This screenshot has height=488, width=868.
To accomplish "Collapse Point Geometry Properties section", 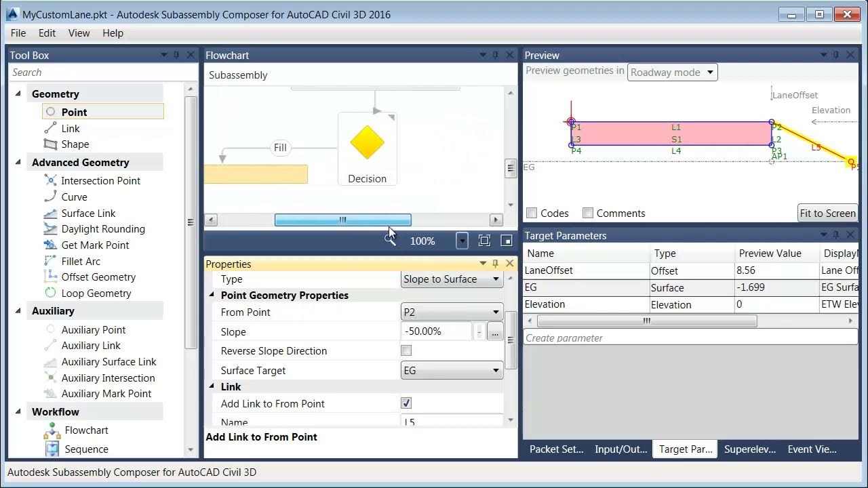I will (x=212, y=295).
